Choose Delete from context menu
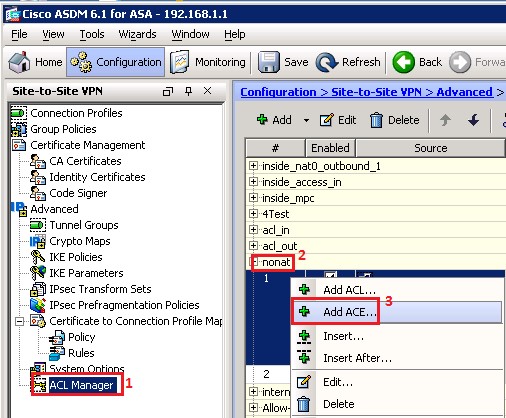The height and width of the screenshot is (418, 506). [397, 404]
